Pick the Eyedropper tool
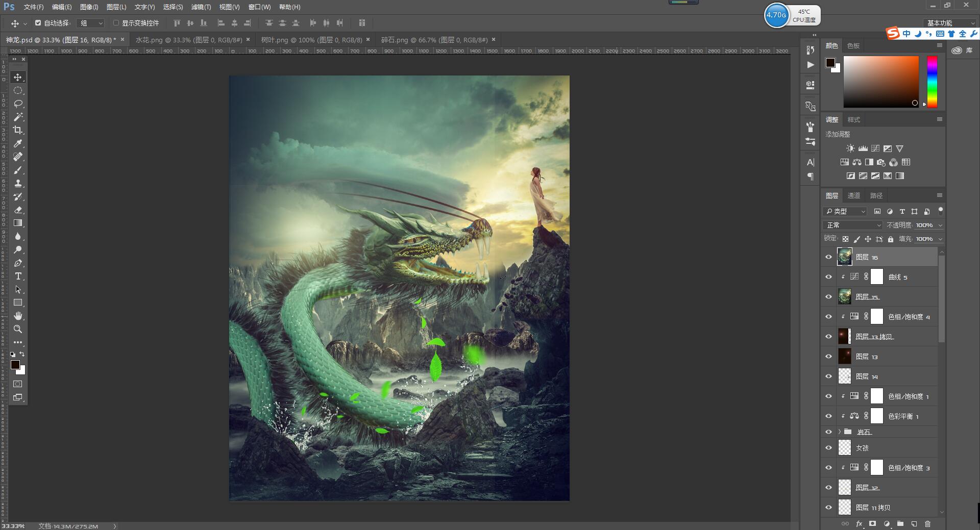Viewport: 980px width, 530px height. (x=18, y=143)
